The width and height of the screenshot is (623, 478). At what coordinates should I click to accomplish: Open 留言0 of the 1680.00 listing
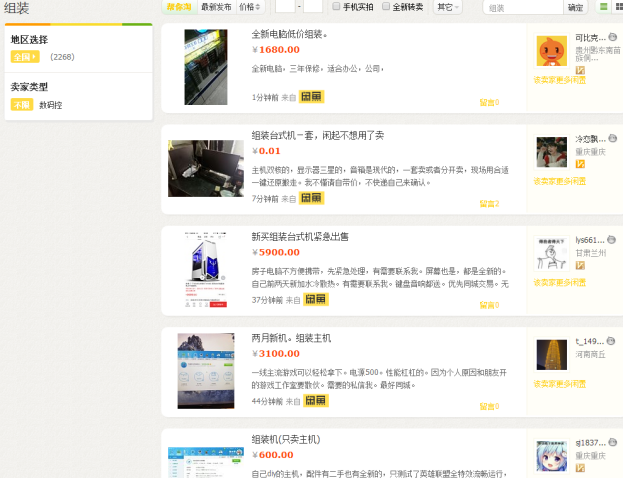coord(489,103)
